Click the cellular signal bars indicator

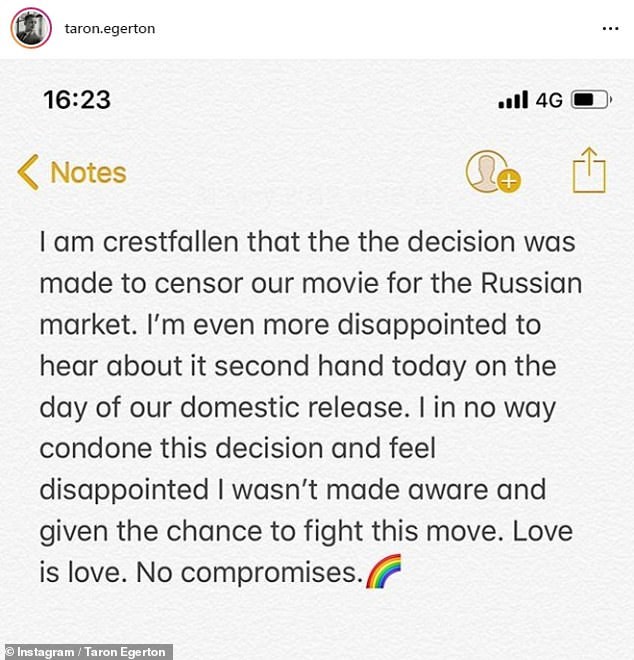click(512, 100)
